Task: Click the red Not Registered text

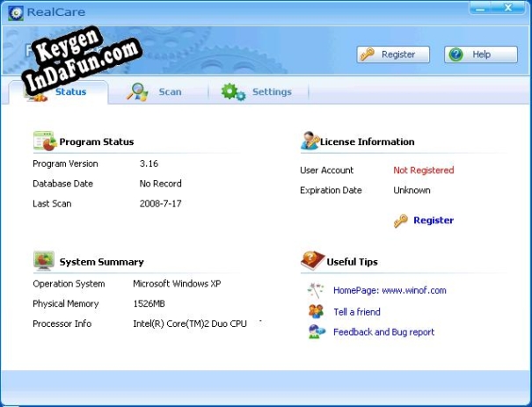Action: click(x=424, y=171)
